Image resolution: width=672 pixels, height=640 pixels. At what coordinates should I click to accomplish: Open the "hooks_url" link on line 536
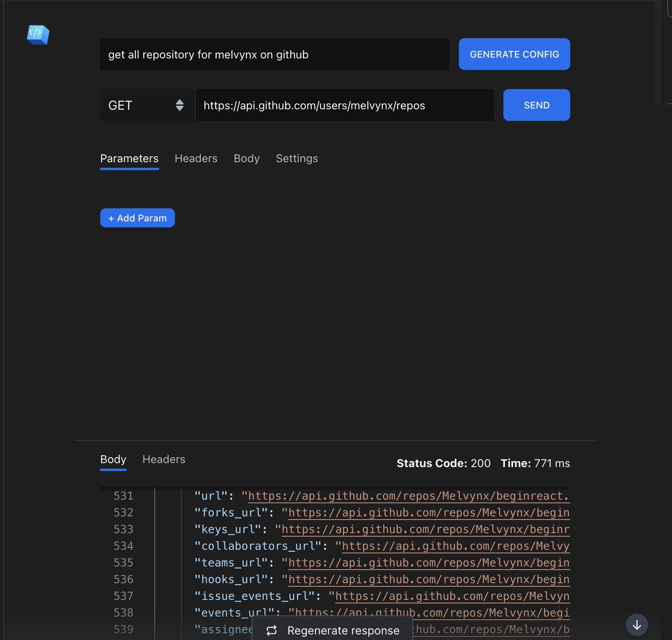(429, 580)
